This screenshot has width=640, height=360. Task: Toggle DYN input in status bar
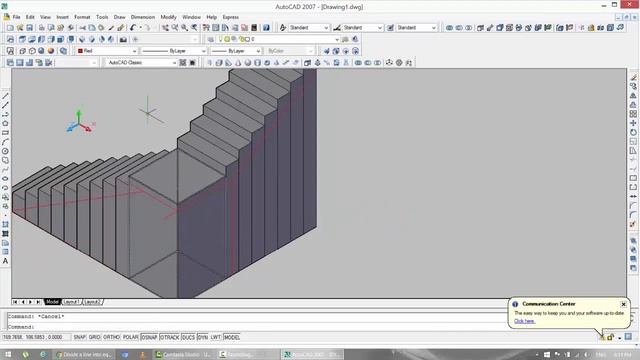202,337
